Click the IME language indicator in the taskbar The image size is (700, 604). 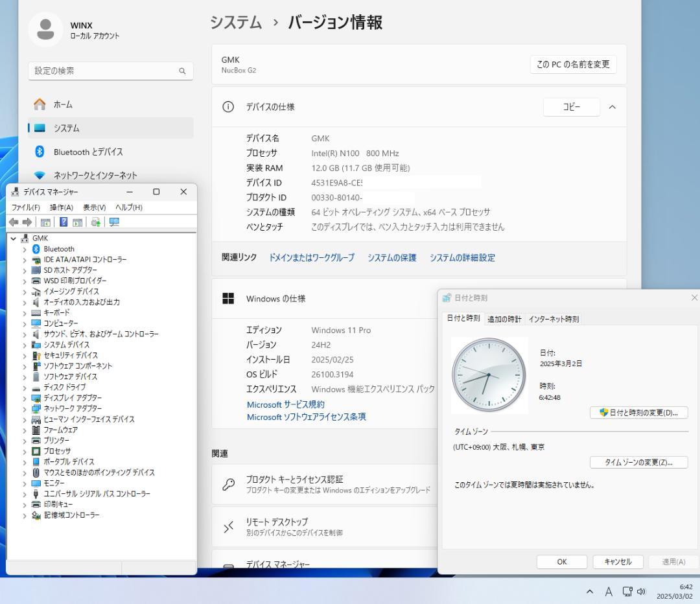point(608,591)
